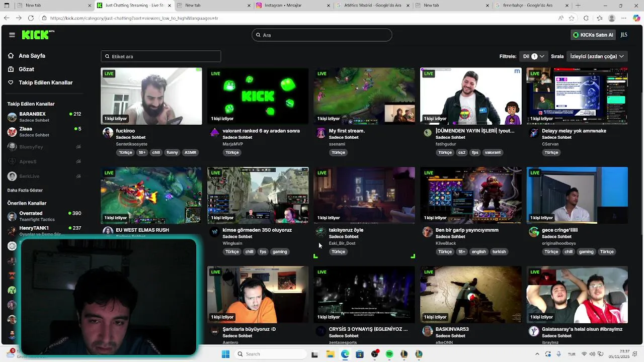Screen dimensions: 644x362
Task: Click the ibraylmz channel avatar
Action: [x=534, y=331]
